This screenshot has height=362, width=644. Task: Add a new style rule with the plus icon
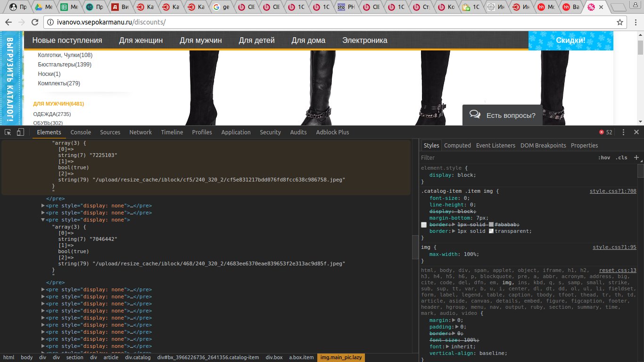pos(636,157)
